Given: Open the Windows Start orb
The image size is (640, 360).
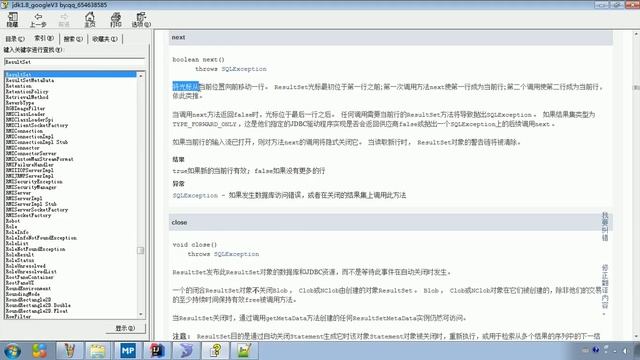Looking at the screenshot, I should click(12, 351).
